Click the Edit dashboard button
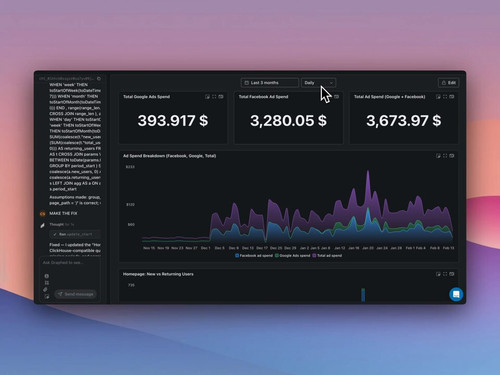500x375 pixels. [x=449, y=83]
